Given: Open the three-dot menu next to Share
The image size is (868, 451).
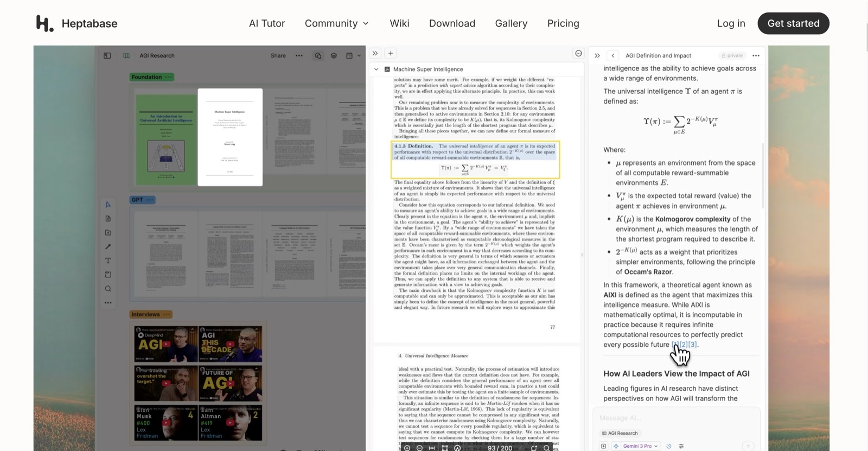Looking at the screenshot, I should pos(299,55).
